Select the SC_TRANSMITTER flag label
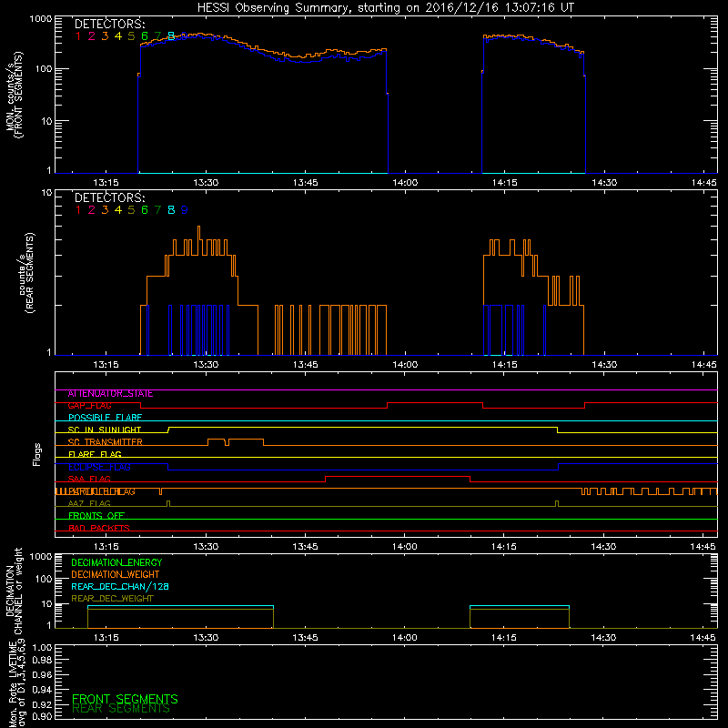Screen dimensions: 728x728 [x=105, y=442]
